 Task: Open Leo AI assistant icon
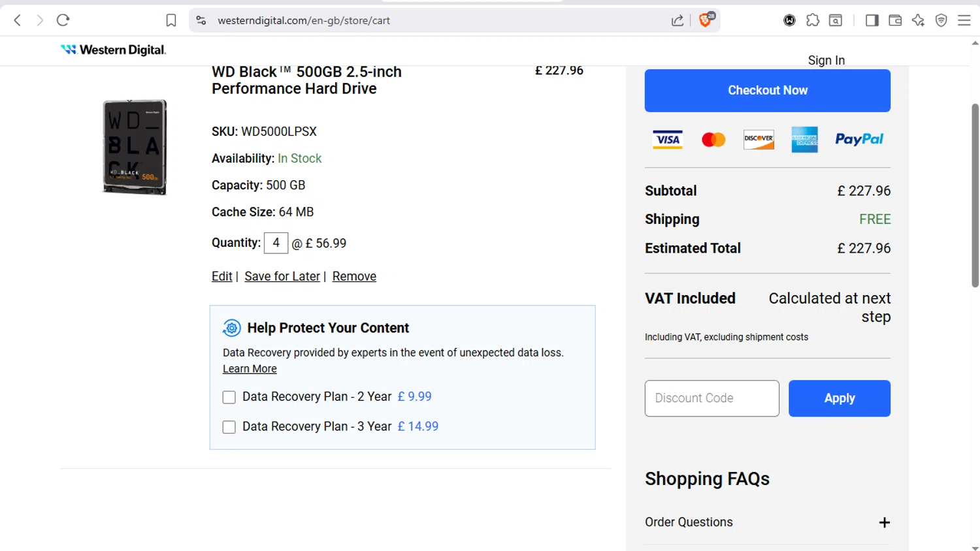point(918,20)
